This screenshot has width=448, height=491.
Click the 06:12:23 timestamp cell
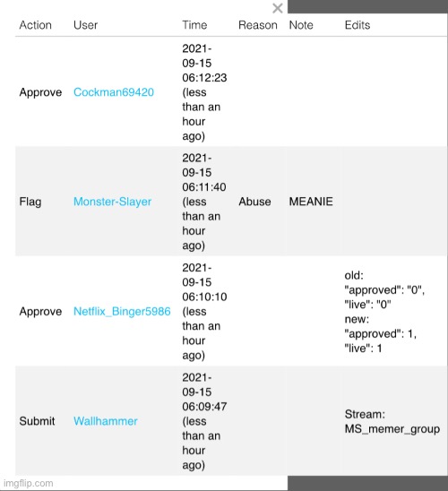click(x=204, y=92)
